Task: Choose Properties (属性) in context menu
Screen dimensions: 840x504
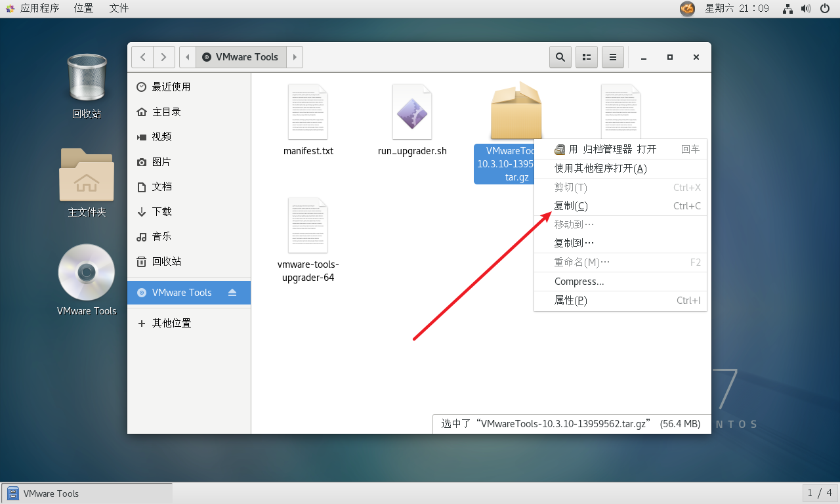Action: click(x=620, y=300)
